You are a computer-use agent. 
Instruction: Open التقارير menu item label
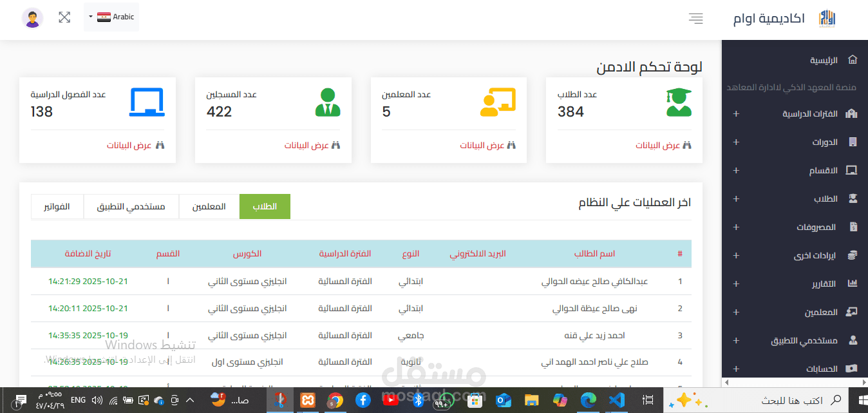coord(824,284)
